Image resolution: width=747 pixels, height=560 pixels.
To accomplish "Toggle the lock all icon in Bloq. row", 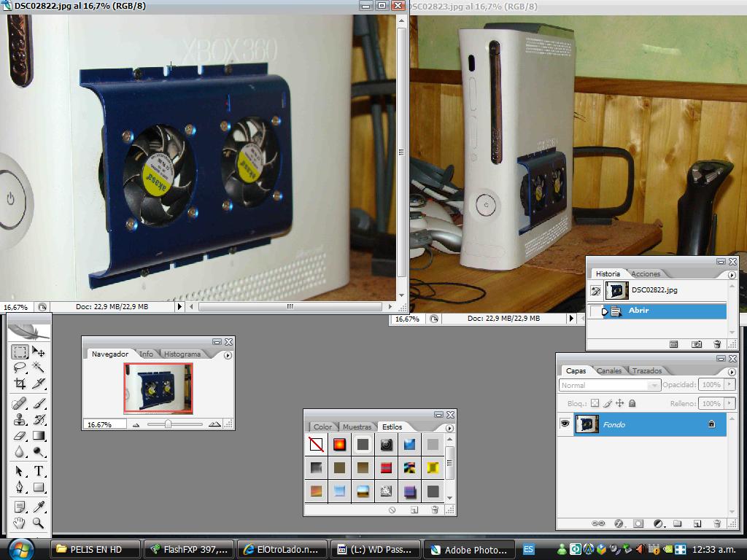I will coord(632,403).
